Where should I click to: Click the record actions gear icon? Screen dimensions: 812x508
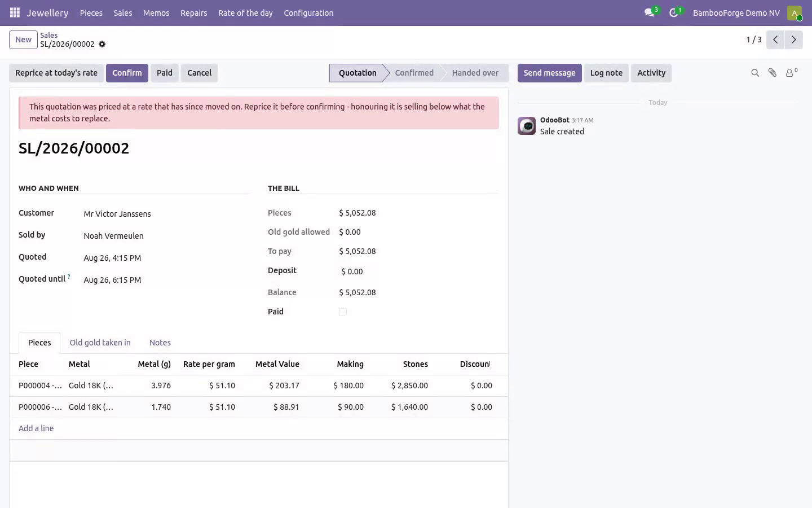[102, 44]
